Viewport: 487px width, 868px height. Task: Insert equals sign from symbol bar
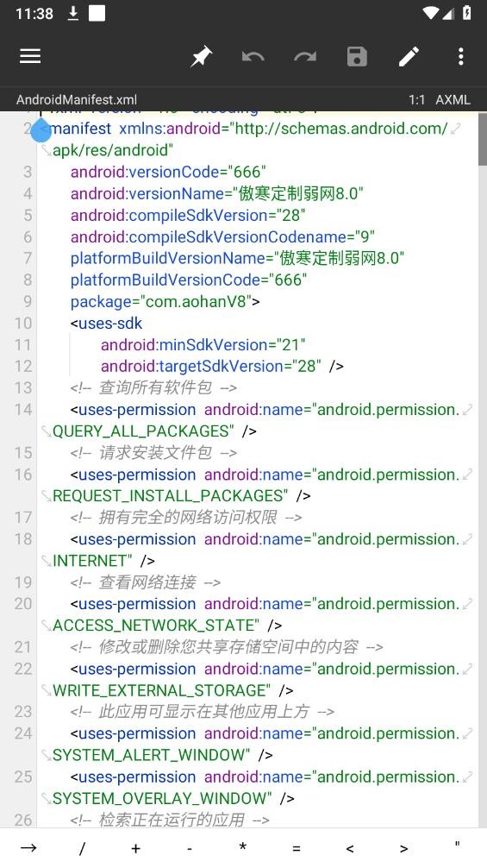click(297, 849)
